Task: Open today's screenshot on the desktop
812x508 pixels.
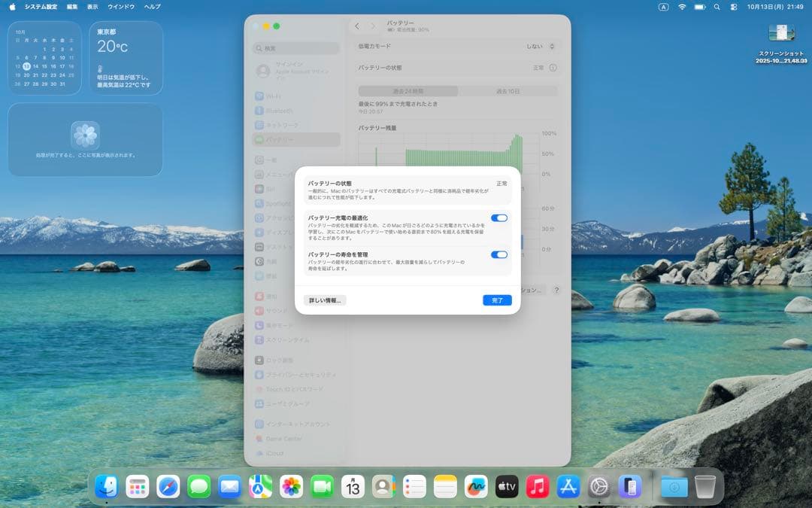Action: [781, 33]
